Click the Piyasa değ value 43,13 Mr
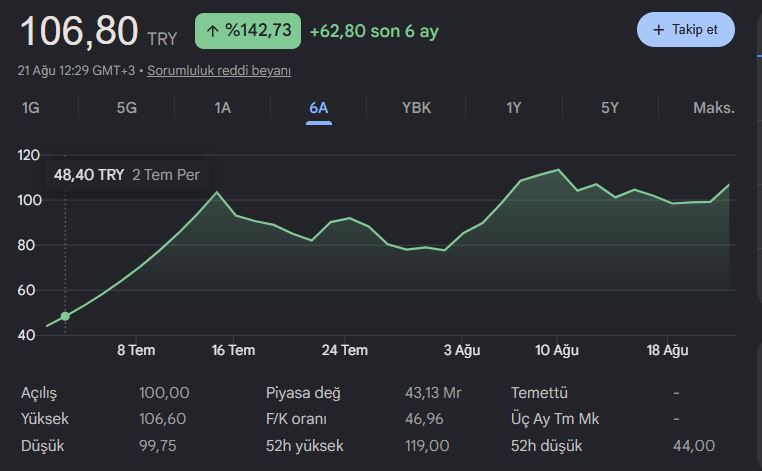This screenshot has width=762, height=471. (x=433, y=393)
